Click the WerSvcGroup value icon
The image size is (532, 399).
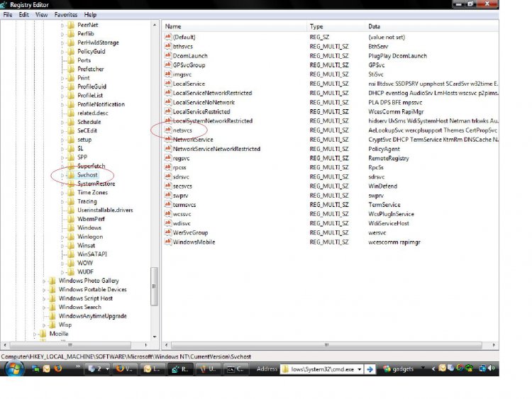click(x=168, y=232)
